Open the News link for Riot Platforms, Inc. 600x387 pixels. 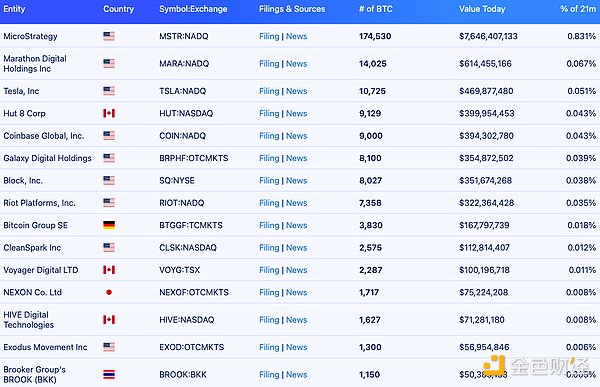[297, 203]
